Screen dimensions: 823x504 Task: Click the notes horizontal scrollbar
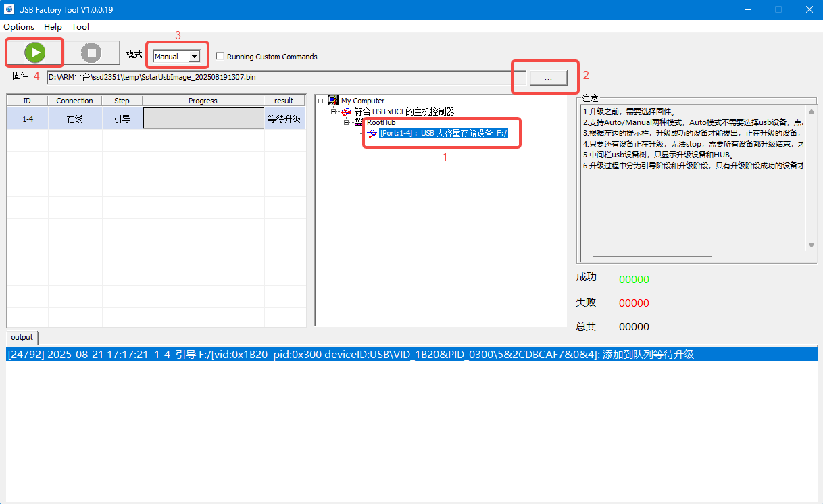(x=652, y=257)
